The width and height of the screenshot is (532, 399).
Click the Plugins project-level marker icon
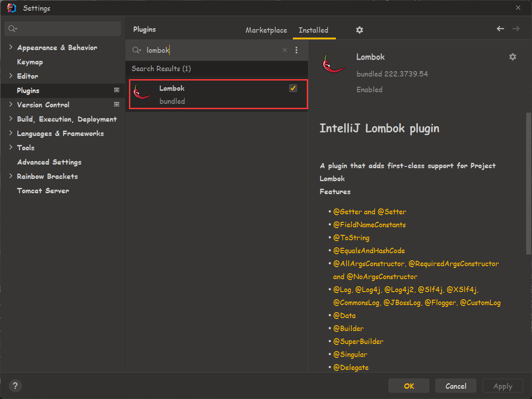116,90
